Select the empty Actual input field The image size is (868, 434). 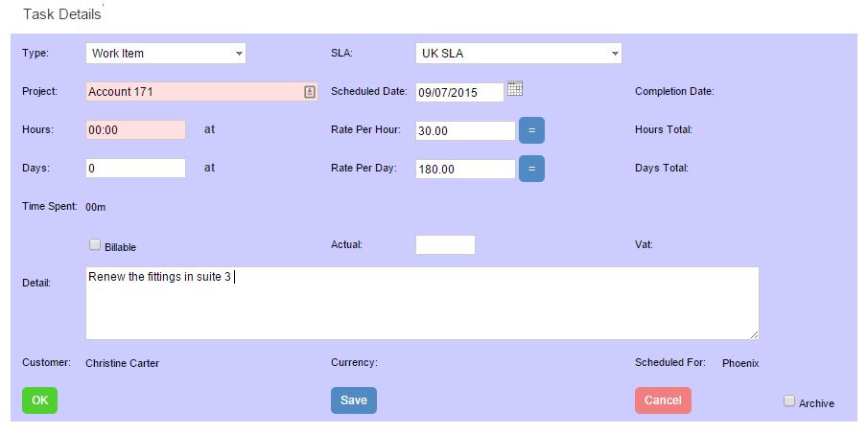(445, 245)
